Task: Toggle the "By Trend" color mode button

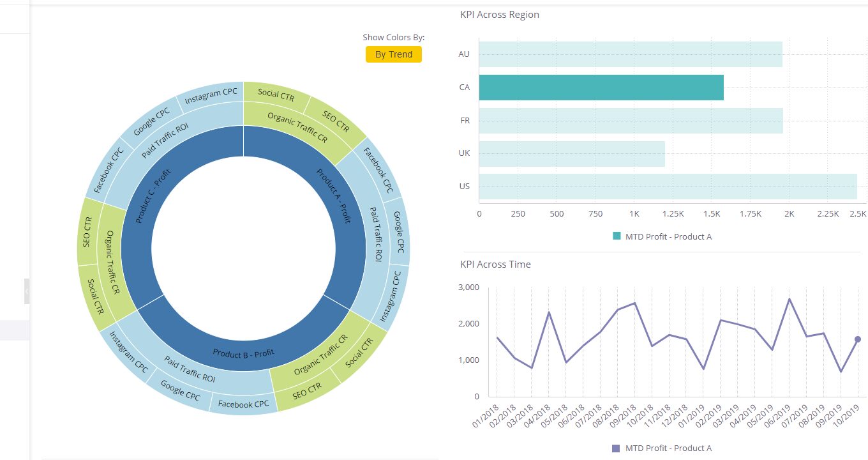Action: tap(394, 54)
